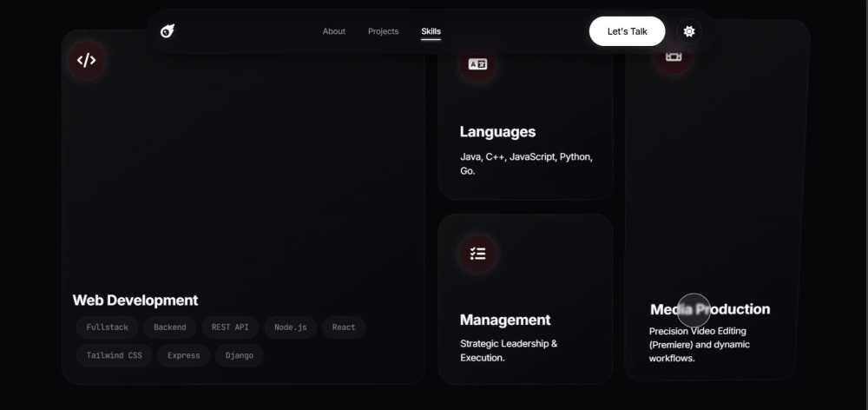Open the About section

334,31
